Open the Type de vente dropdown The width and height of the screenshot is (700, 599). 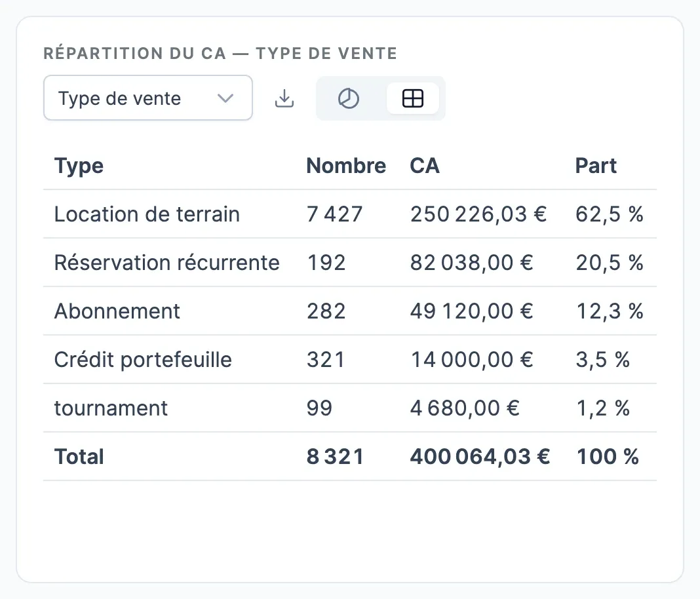(147, 98)
